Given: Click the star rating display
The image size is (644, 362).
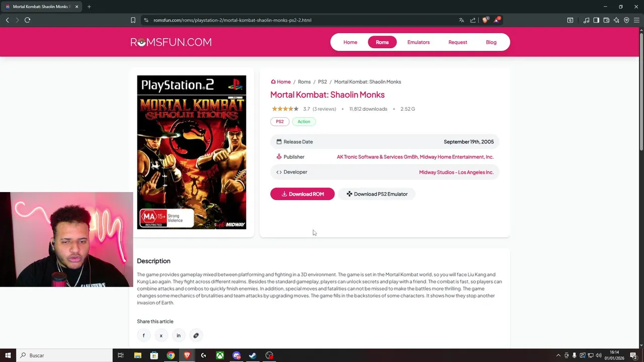Looking at the screenshot, I should point(285,109).
